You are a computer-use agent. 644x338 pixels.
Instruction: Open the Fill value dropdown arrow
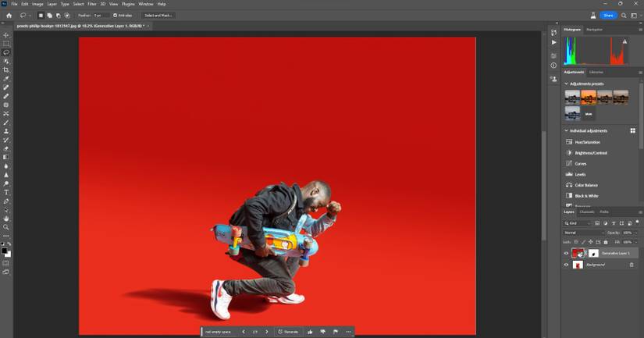(635, 242)
